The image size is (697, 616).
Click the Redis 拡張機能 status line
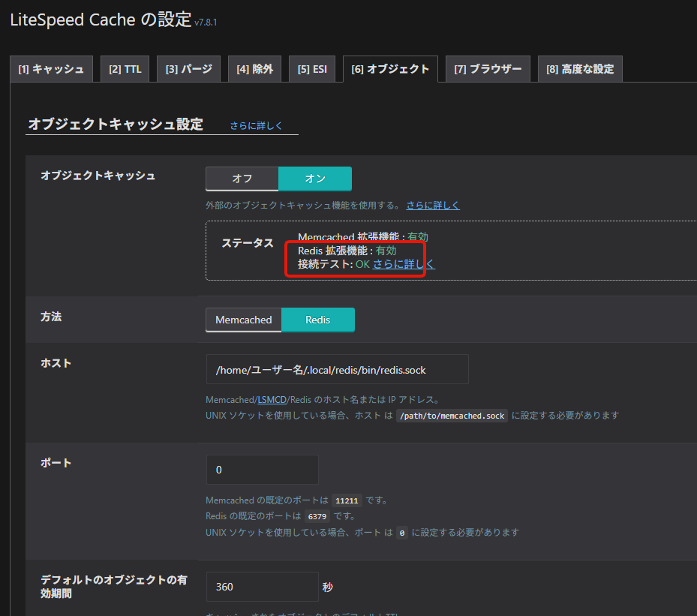point(347,251)
